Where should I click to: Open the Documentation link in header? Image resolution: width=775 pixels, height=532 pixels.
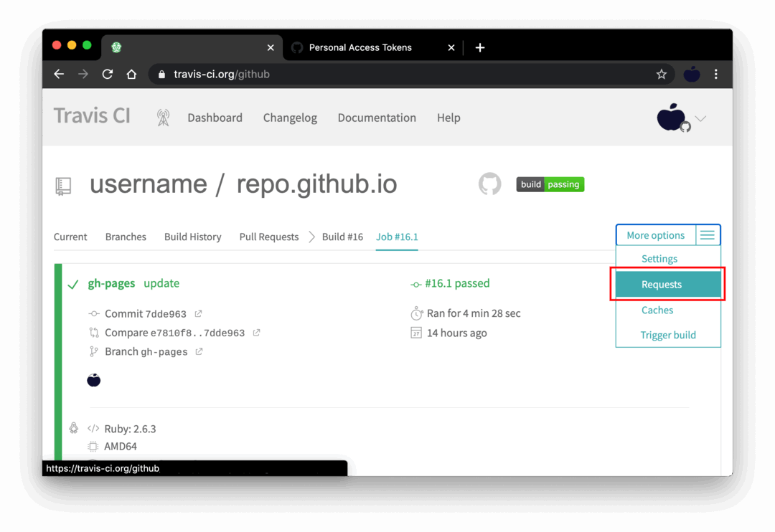point(377,118)
